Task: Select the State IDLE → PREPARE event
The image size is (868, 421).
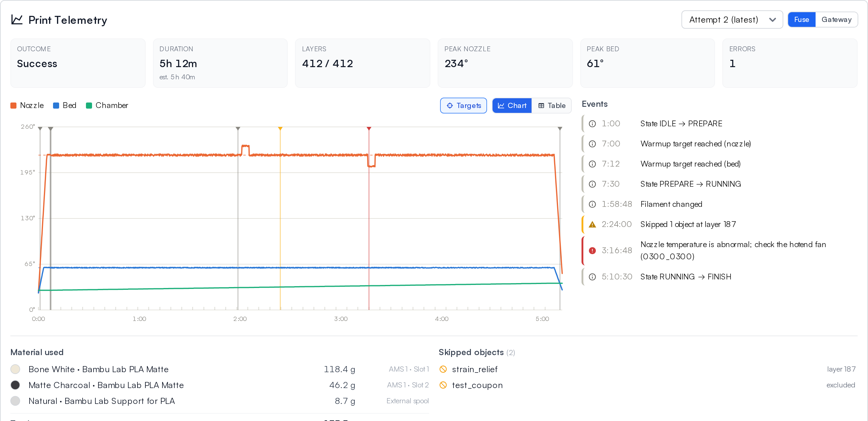Action: (x=719, y=124)
